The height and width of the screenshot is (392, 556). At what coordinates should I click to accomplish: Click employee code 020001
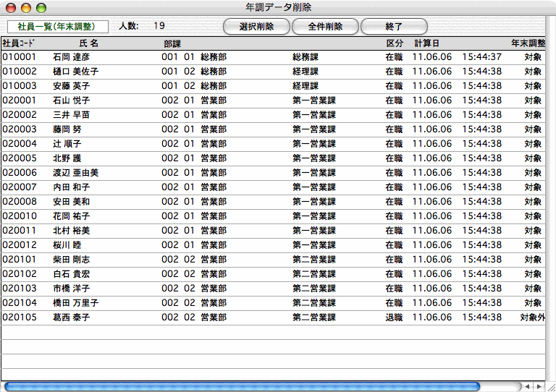[x=20, y=100]
